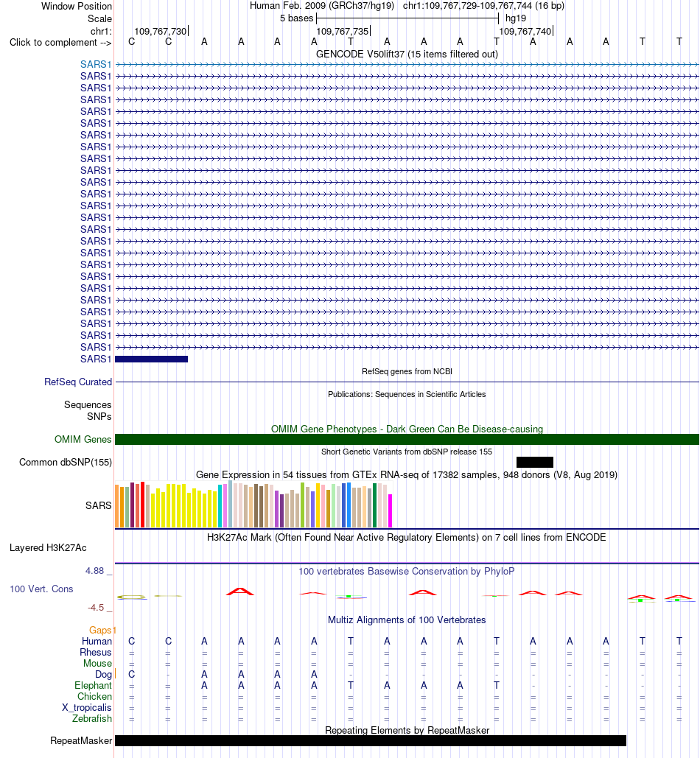
Task: Click the Layered H3K27Ac label
Action: pyautogui.click(x=48, y=548)
